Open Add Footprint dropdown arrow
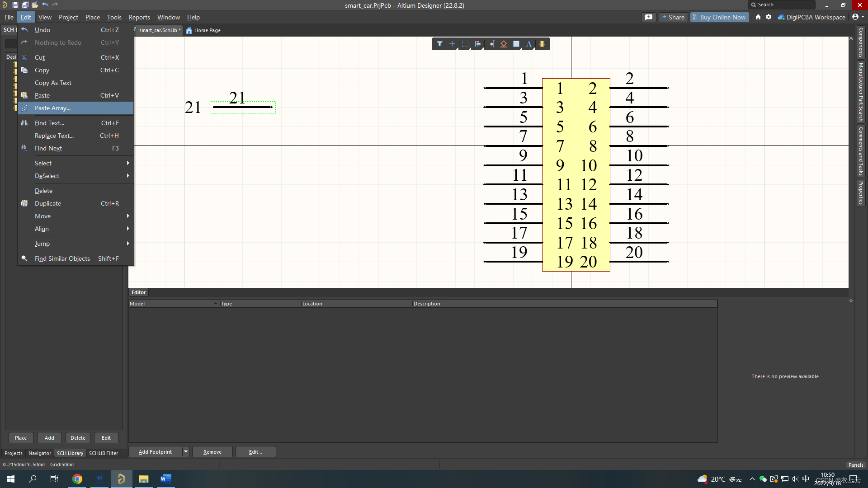The width and height of the screenshot is (868, 488). (x=185, y=452)
